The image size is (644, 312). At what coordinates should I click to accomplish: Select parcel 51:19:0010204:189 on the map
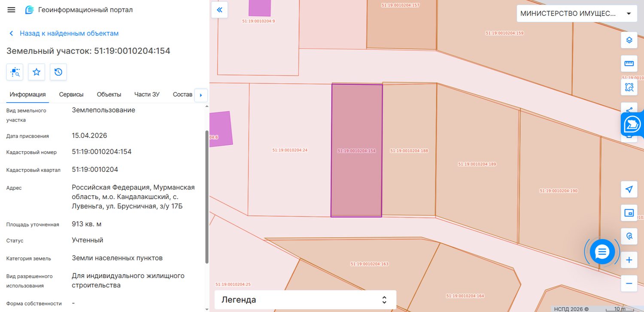coord(477,164)
